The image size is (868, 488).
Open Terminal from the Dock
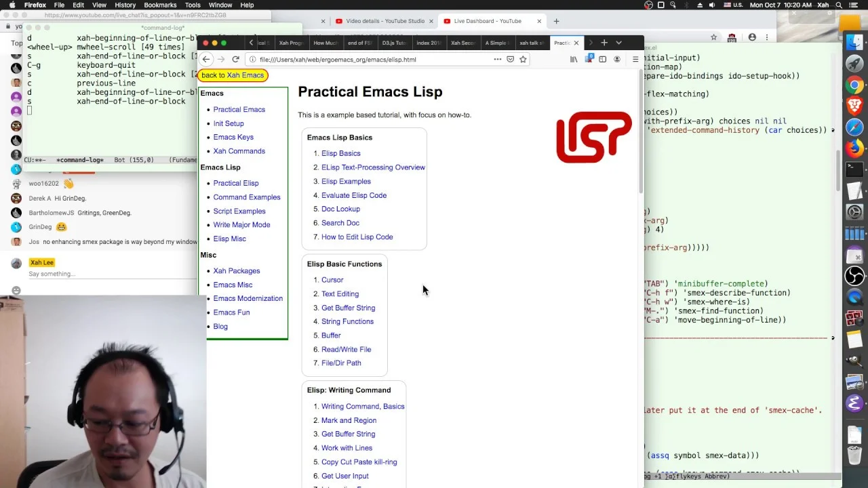854,169
